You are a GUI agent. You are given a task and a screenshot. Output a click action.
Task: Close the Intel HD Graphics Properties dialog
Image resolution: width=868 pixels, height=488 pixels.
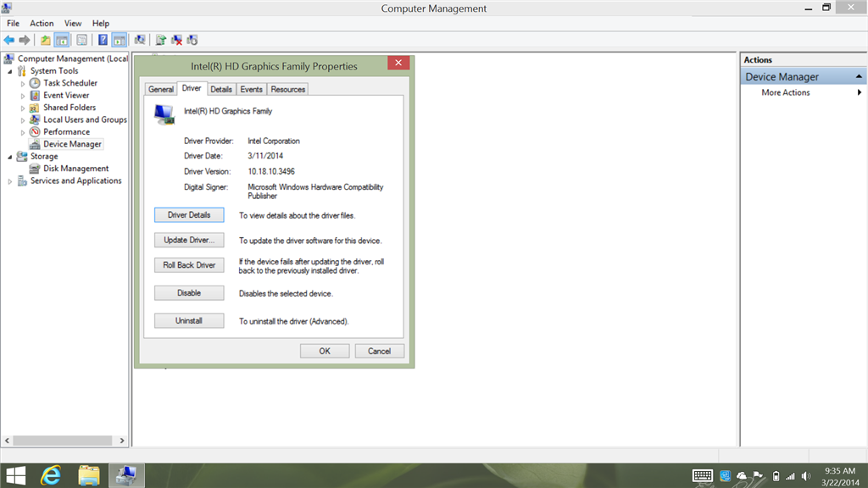pyautogui.click(x=398, y=63)
